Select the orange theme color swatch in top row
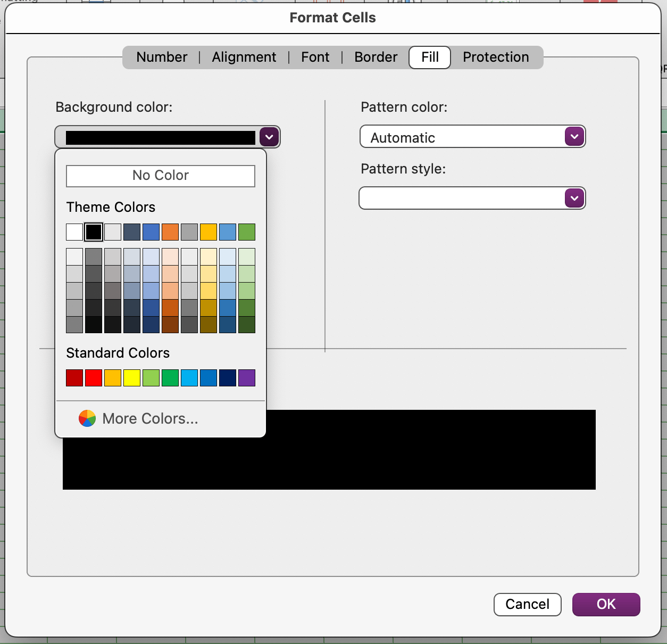Image resolution: width=667 pixels, height=644 pixels. click(x=170, y=232)
